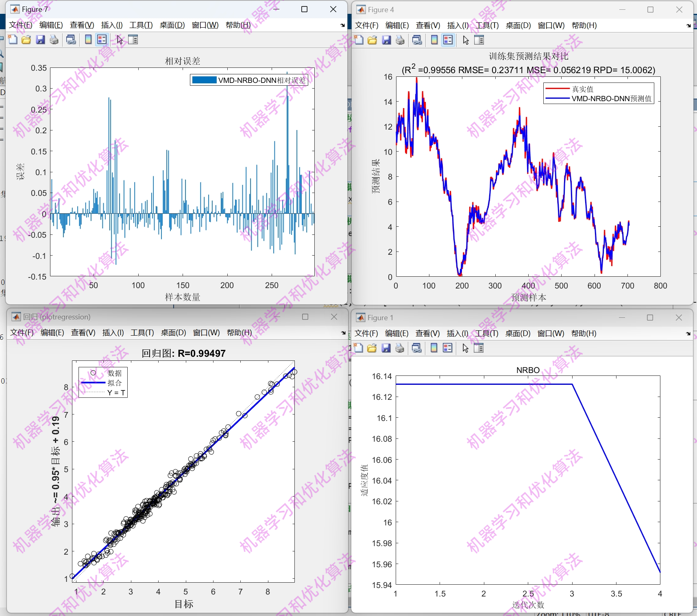
Task: Select VMD-NRBO-DNN预测值 blue legend entry
Action: (599, 99)
